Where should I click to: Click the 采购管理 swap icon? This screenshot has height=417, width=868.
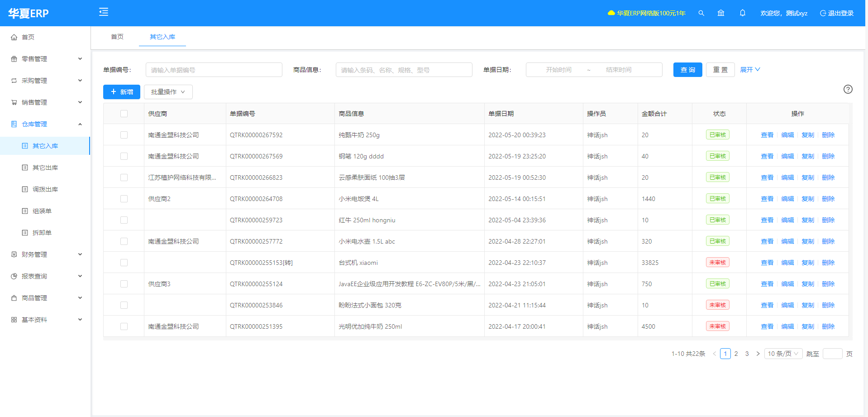click(14, 81)
